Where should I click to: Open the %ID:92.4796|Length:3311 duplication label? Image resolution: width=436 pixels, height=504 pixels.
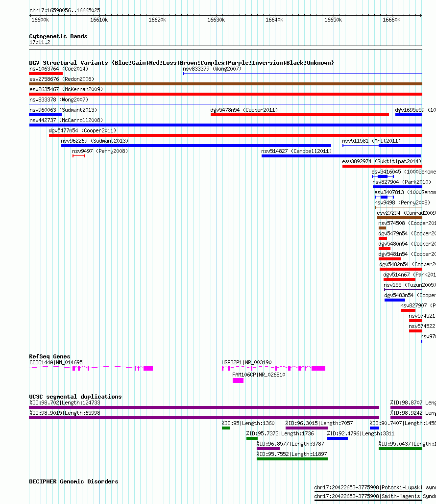361,433
